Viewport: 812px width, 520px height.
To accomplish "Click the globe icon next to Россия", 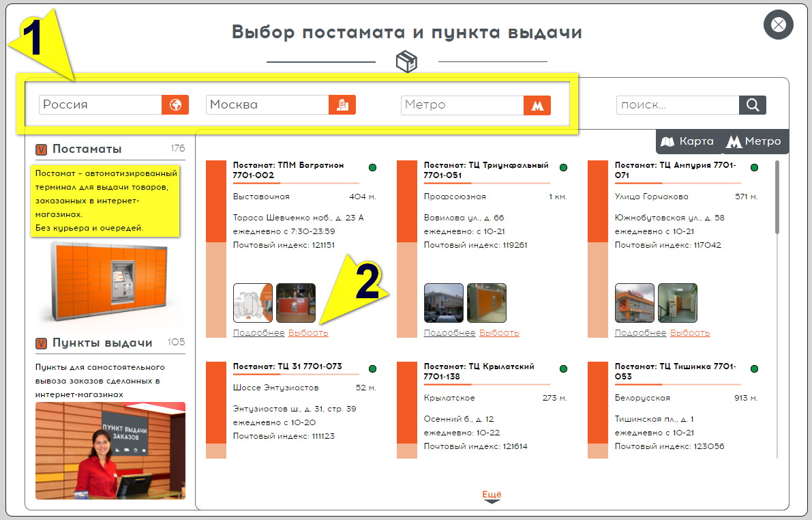I will [x=175, y=105].
